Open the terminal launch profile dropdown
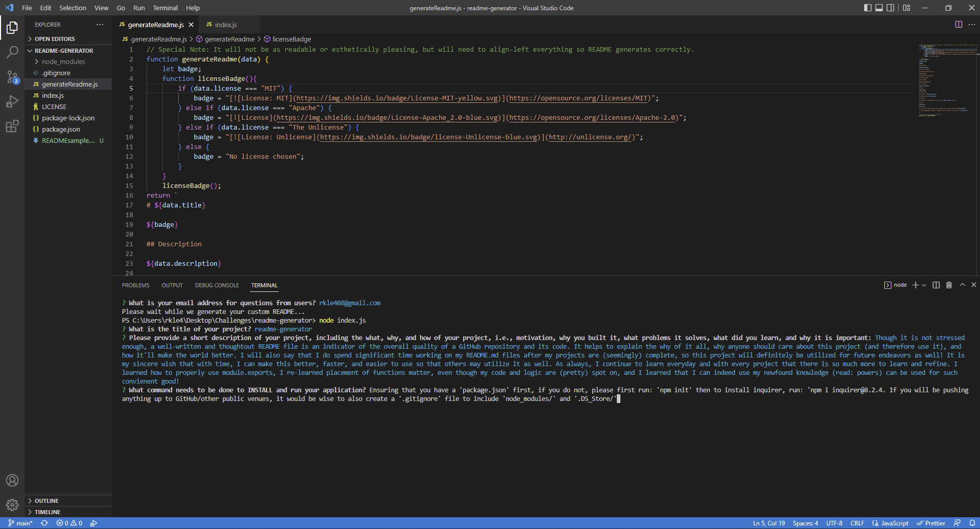Screen dimensions: 980x529 point(924,285)
